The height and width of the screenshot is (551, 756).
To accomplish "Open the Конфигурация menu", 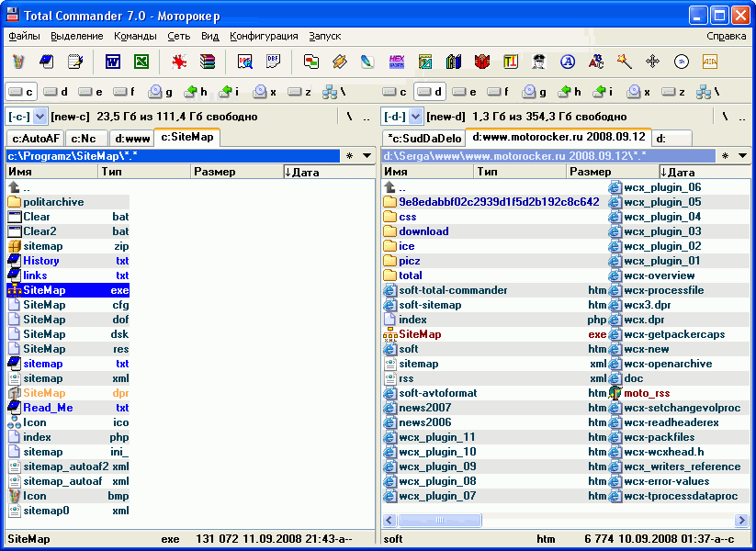I will click(x=264, y=36).
